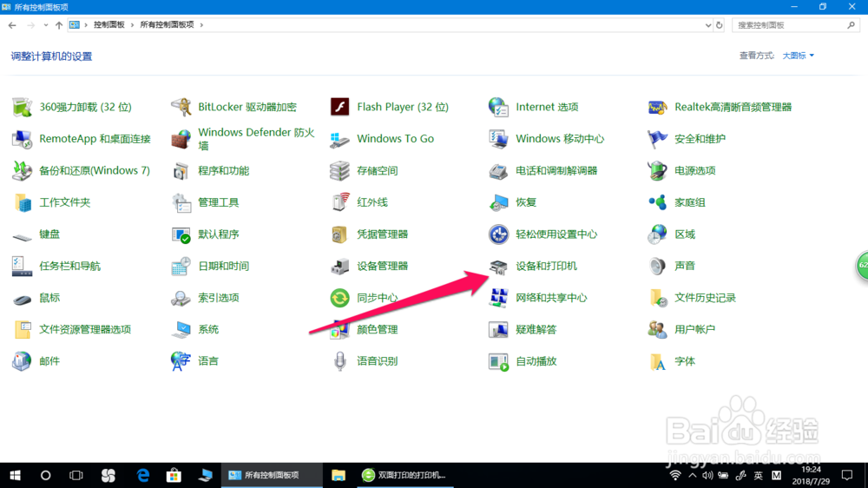
Task: Open recent locations dropdown arrow
Action: 46,25
